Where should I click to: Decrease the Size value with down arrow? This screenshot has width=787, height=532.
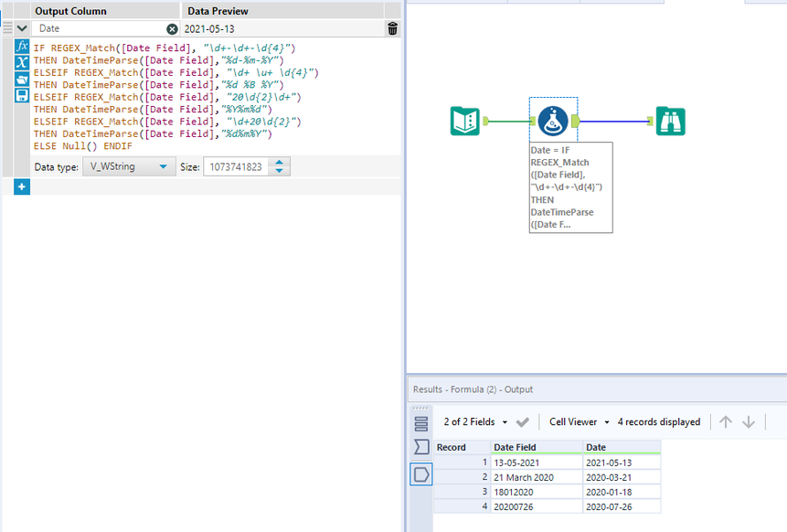tap(279, 171)
